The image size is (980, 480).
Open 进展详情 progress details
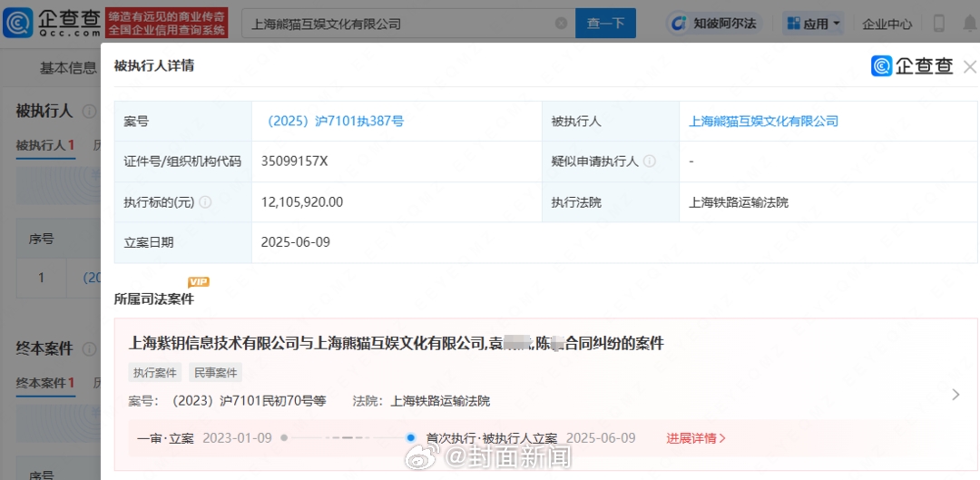coord(696,438)
